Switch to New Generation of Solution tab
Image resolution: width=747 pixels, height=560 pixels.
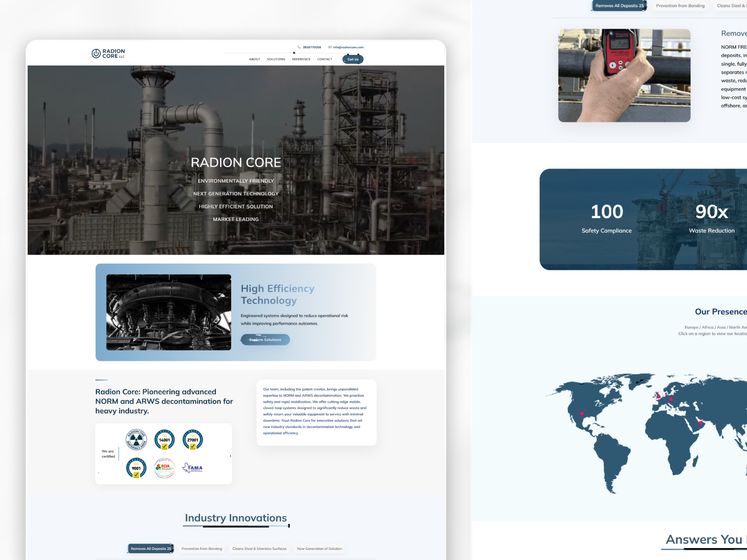click(319, 549)
